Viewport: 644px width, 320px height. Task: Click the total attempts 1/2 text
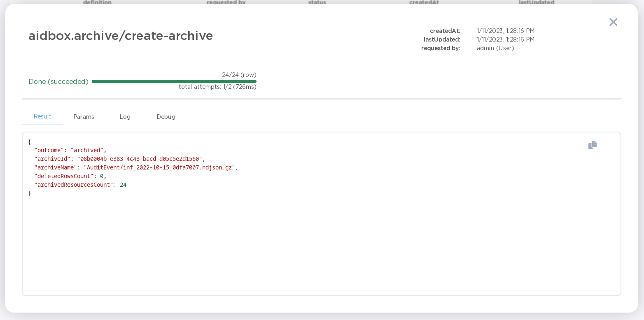pos(217,87)
